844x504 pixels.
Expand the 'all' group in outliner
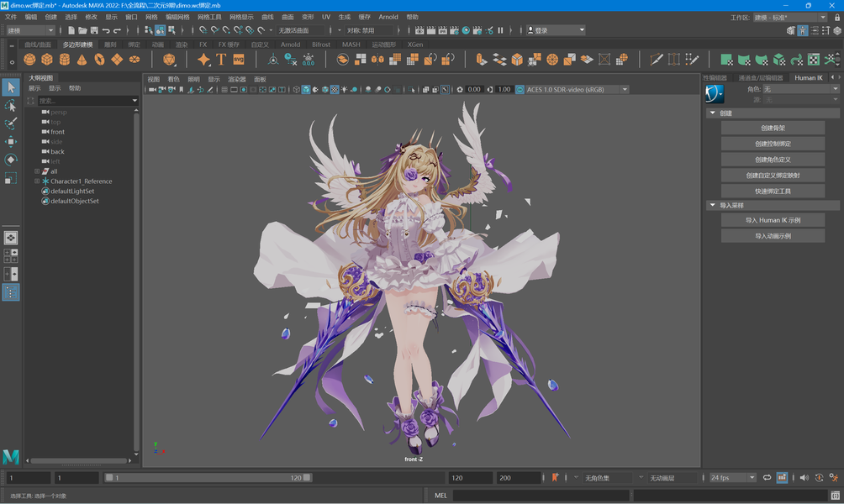pos(37,171)
